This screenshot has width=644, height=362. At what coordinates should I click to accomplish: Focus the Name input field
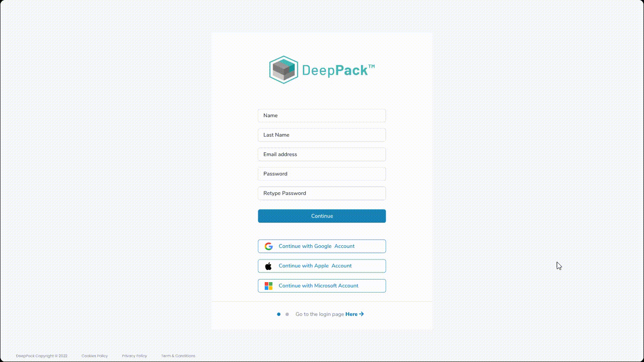322,115
